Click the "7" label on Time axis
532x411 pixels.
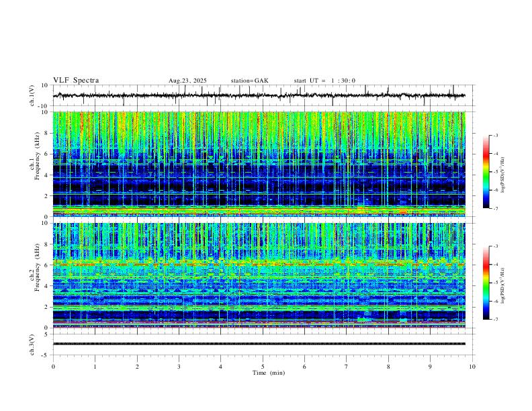(347, 367)
